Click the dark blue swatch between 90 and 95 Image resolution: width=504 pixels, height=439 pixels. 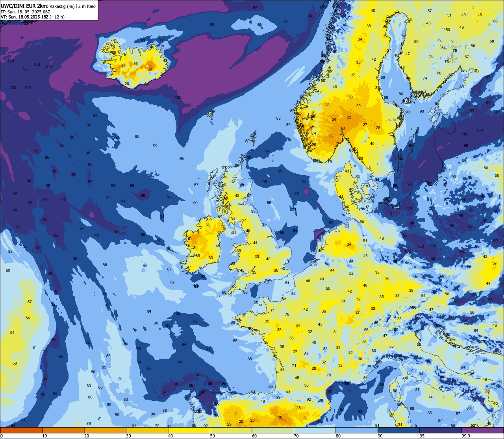(x=398, y=430)
